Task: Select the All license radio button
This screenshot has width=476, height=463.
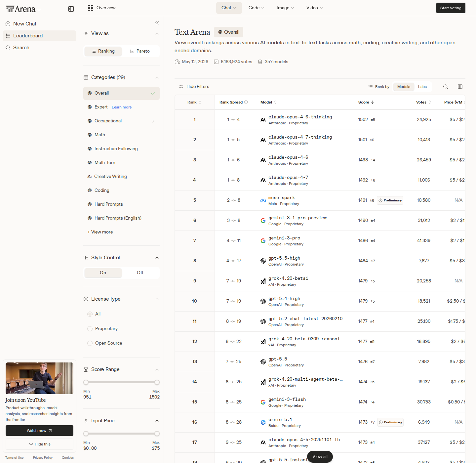Action: (90, 314)
